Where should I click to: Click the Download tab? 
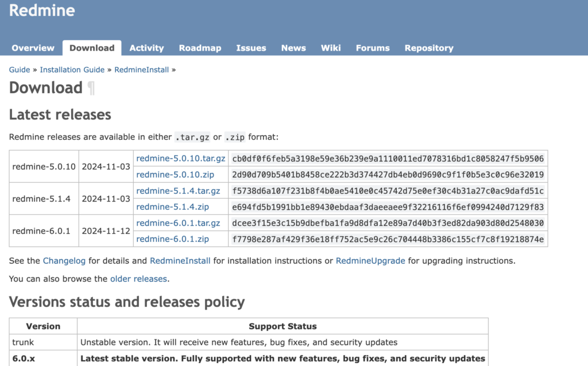(x=91, y=48)
